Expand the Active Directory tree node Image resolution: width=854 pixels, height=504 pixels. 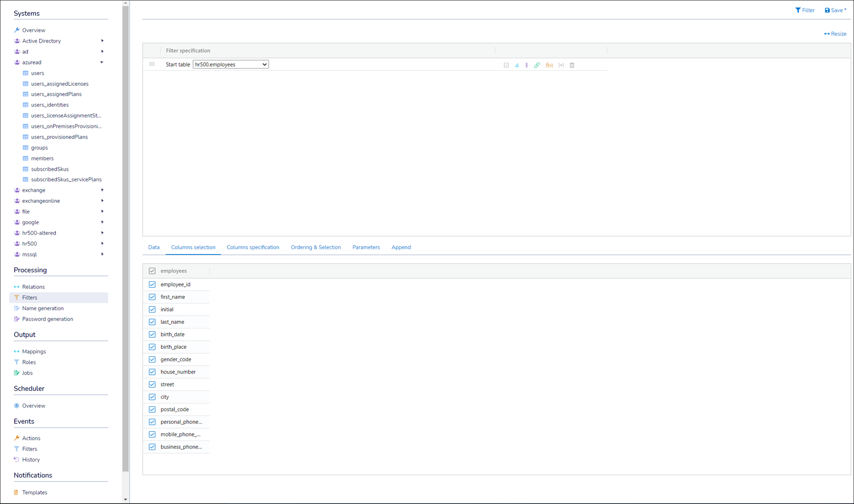102,40
